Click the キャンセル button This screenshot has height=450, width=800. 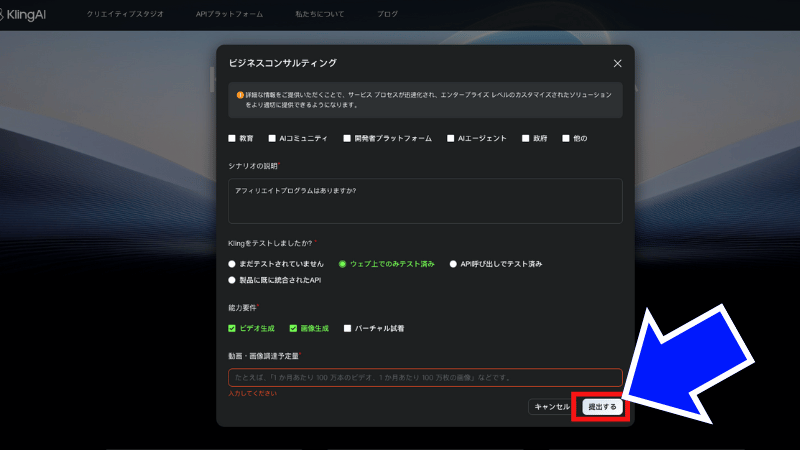tap(552, 407)
